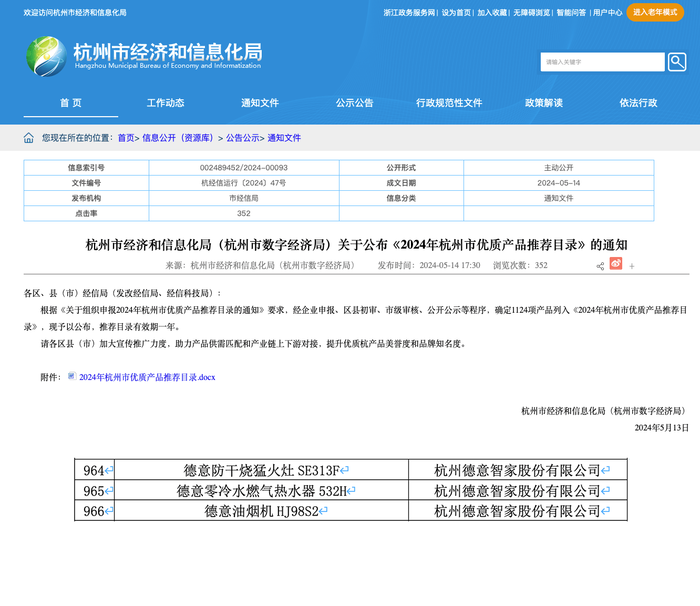Image resolution: width=700 pixels, height=606 pixels.
Task: Click 公告公示 breadcrumb link
Action: 243,138
